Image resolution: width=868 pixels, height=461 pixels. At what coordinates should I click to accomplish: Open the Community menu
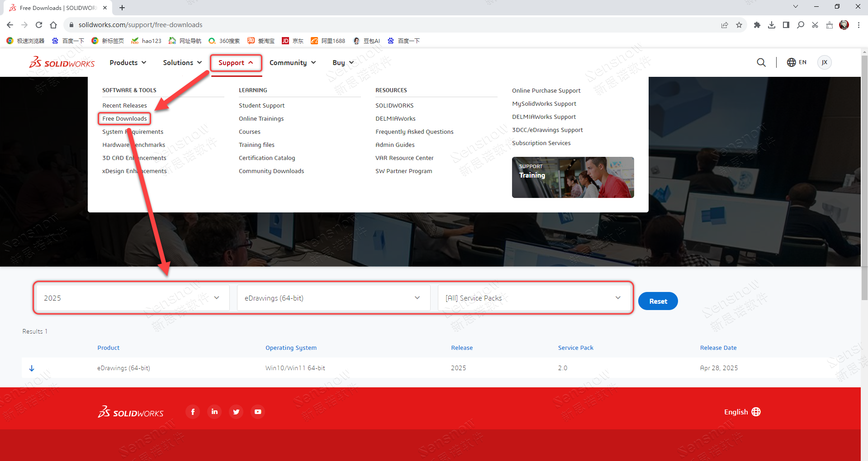292,63
